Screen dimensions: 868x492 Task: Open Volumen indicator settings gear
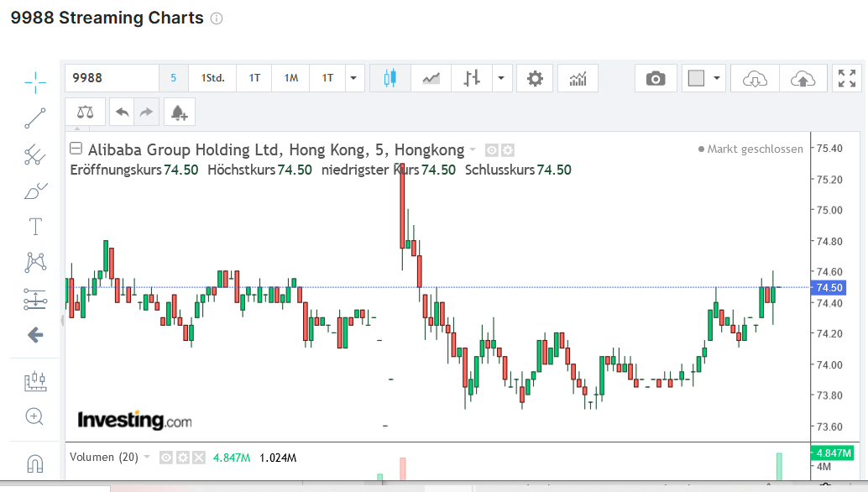click(183, 458)
